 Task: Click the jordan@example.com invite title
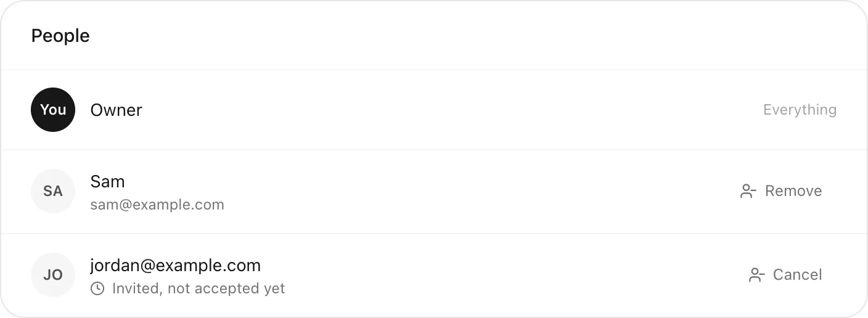pos(176,266)
